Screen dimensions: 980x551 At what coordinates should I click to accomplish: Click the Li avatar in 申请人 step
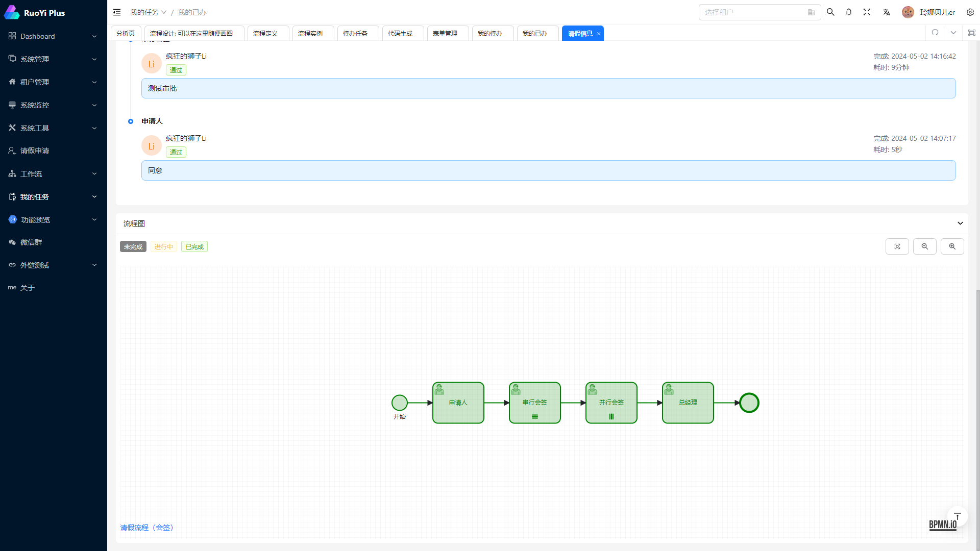pyautogui.click(x=152, y=146)
